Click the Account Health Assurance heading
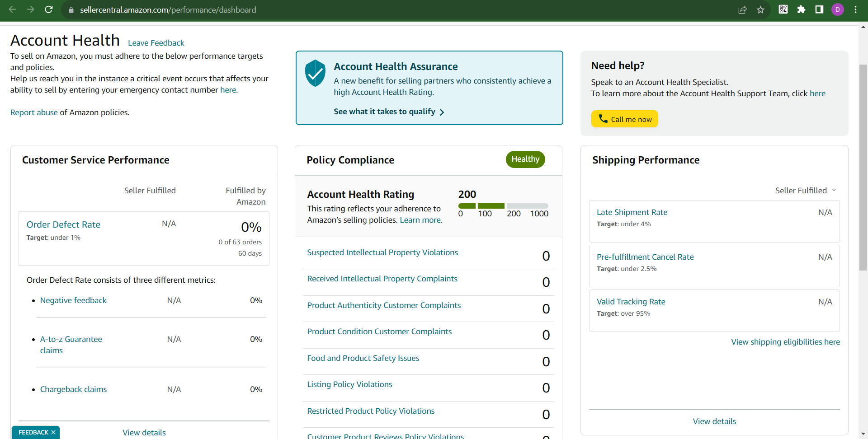Viewport: 868px width, 439px height. pos(396,66)
